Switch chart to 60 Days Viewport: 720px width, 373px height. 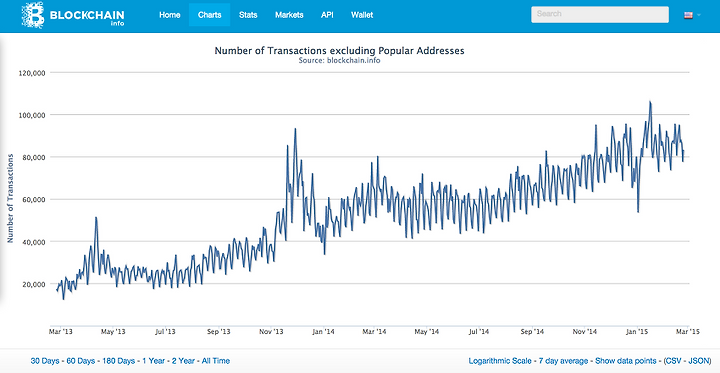pyautogui.click(x=81, y=361)
